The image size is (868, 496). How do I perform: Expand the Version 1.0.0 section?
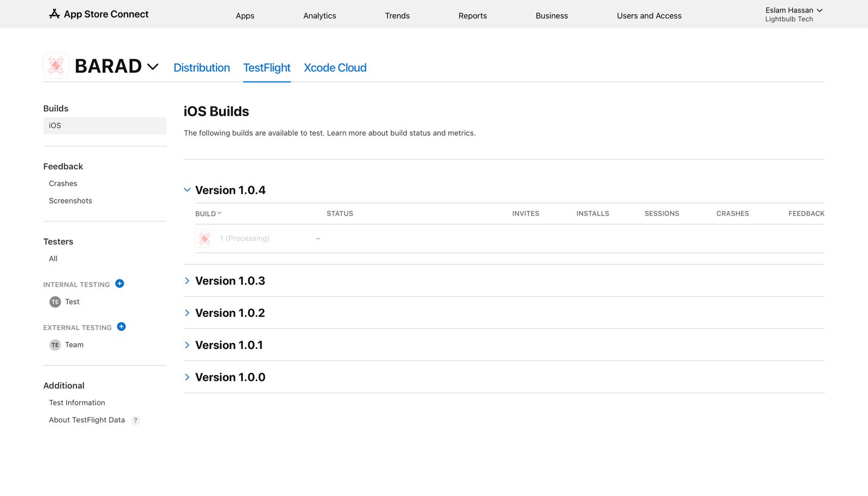187,377
